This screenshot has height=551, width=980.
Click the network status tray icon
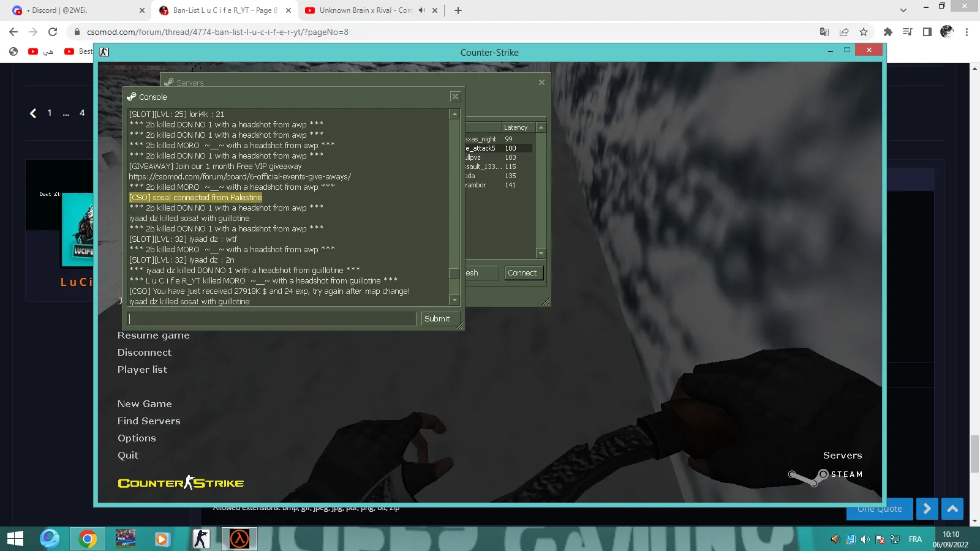click(895, 539)
